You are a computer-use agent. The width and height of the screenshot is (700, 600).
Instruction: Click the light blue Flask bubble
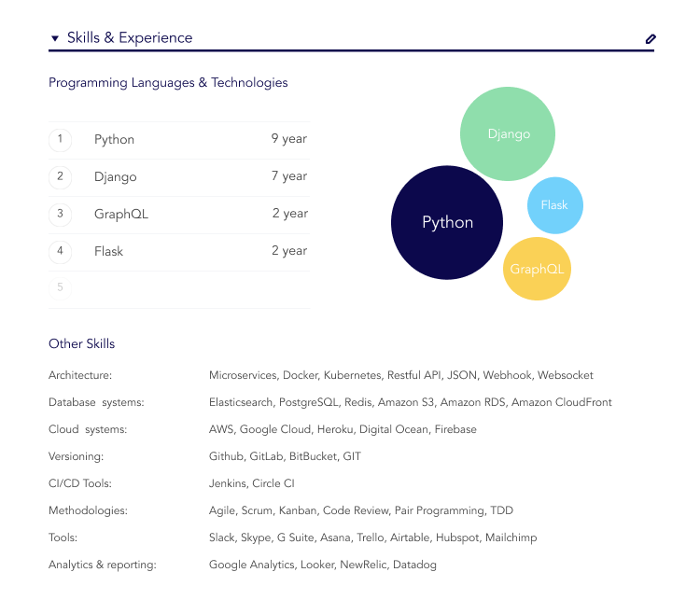click(554, 205)
